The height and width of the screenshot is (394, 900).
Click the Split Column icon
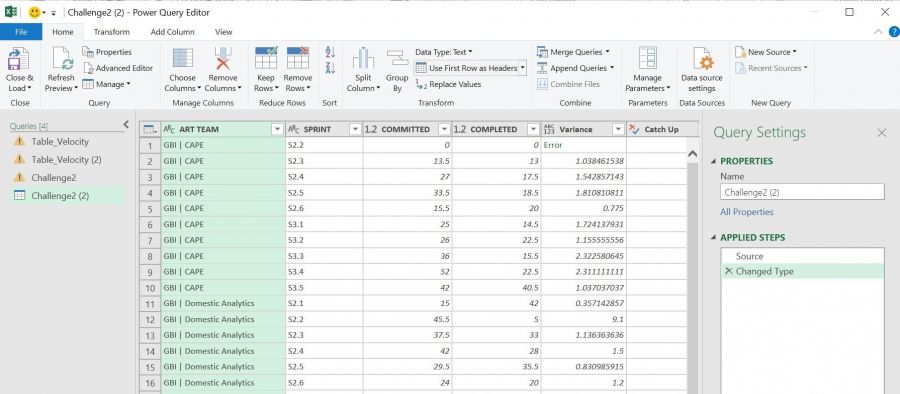pos(363,59)
